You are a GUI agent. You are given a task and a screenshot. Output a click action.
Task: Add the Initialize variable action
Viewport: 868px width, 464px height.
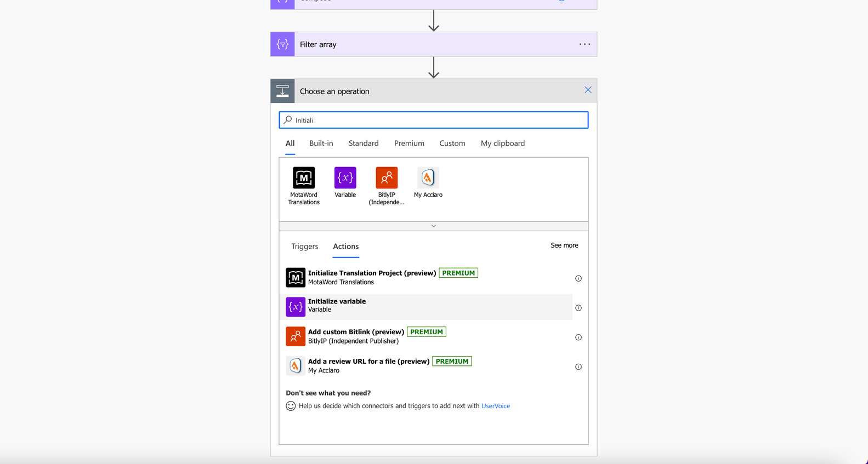[x=429, y=307]
